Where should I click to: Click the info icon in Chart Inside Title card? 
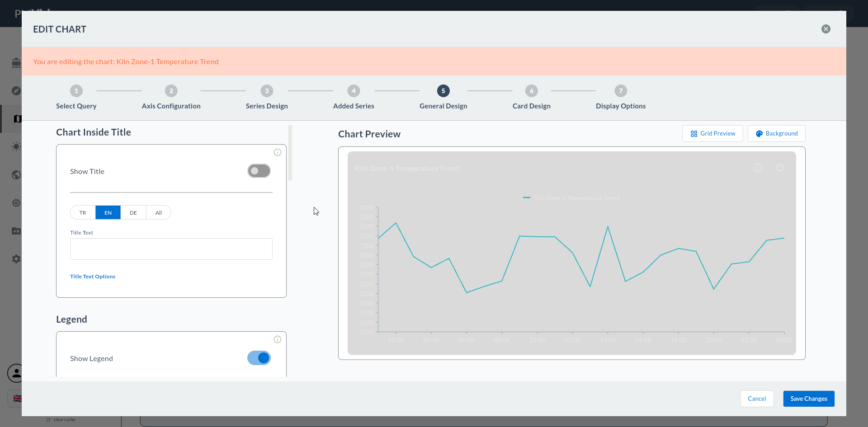pyautogui.click(x=278, y=152)
